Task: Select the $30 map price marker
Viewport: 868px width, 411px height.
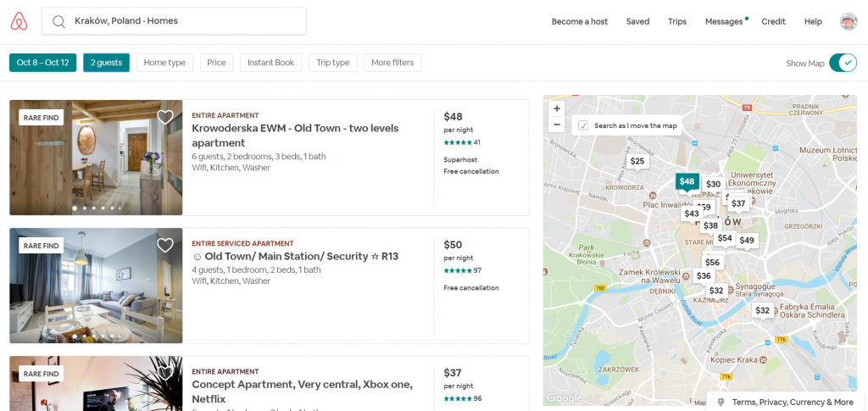Action: pos(714,184)
